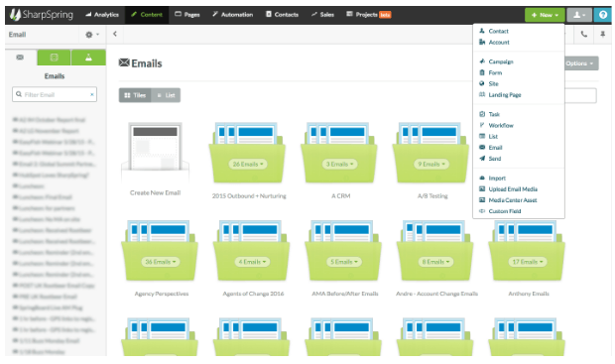Open the Pages menu
The width and height of the screenshot is (615, 364).
click(x=187, y=15)
